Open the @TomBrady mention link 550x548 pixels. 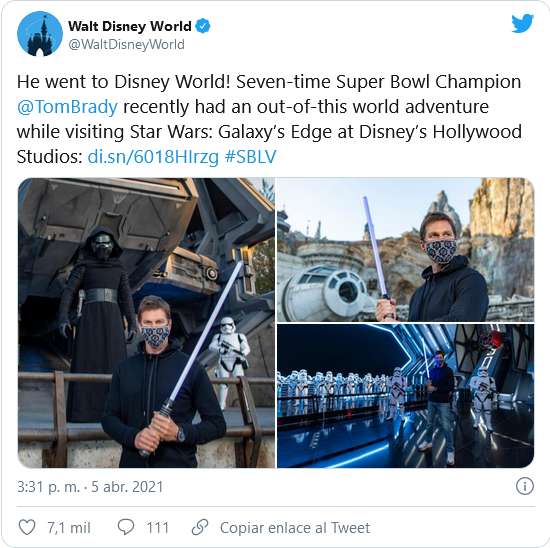pos(67,107)
